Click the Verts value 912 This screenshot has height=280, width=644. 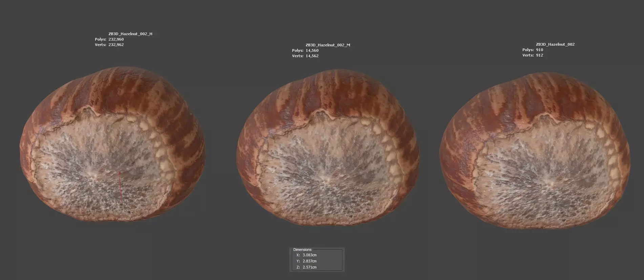539,55
